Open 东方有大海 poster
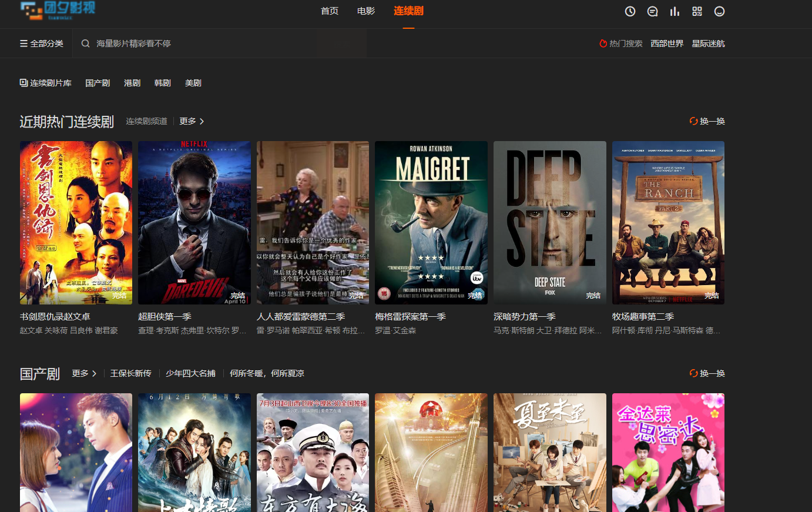 [313, 453]
